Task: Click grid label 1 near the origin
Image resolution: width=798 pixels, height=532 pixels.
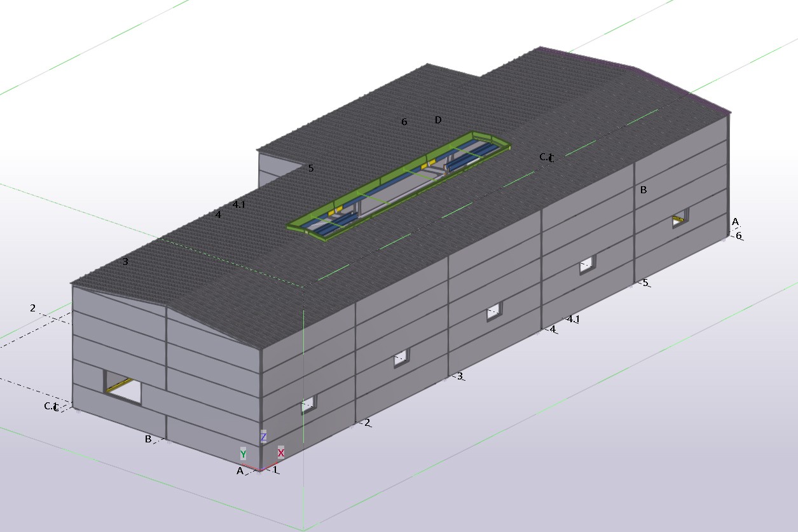Action: (x=275, y=470)
